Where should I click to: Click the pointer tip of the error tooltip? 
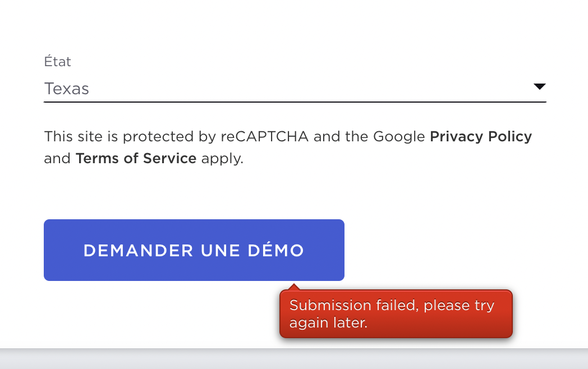pyautogui.click(x=294, y=287)
